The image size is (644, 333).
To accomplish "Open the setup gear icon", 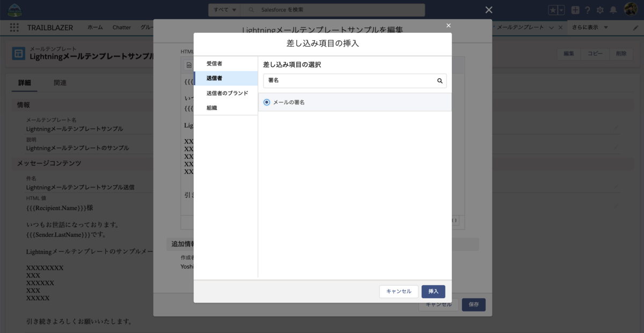I will pos(600,10).
